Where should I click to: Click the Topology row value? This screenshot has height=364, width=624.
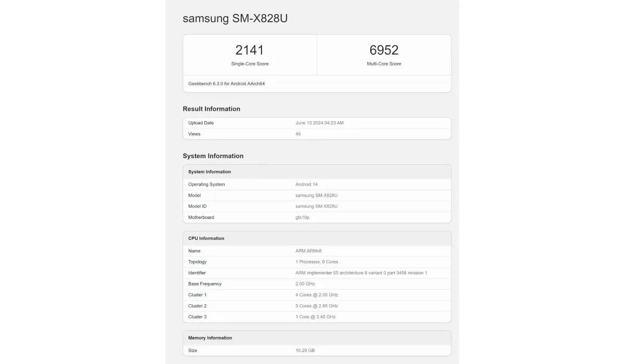317,262
